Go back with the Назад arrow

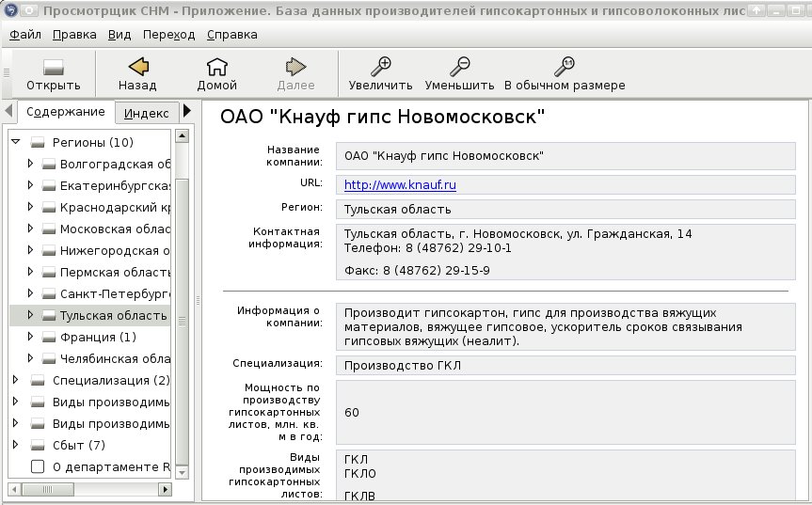[x=137, y=67]
